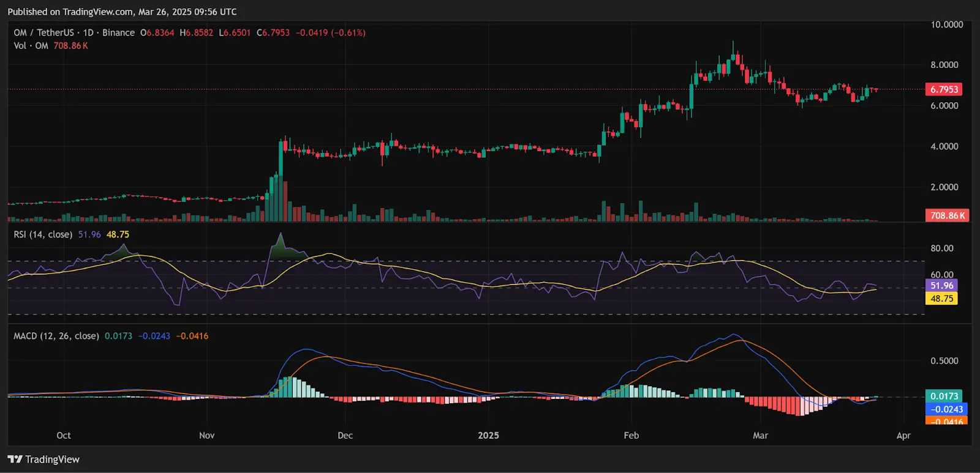Click the purple 51.96 RSI legend value
980x473 pixels.
89,234
